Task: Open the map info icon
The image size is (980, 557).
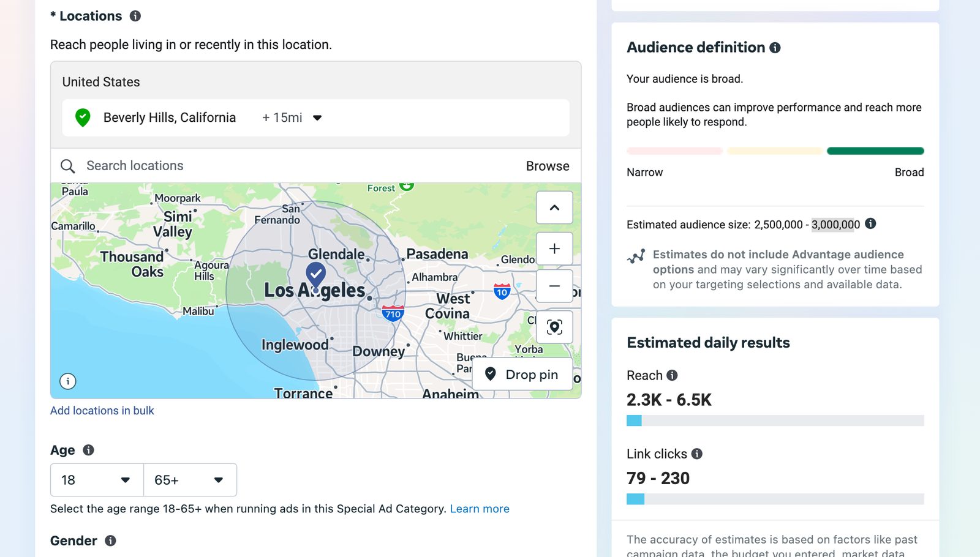Action: click(68, 381)
